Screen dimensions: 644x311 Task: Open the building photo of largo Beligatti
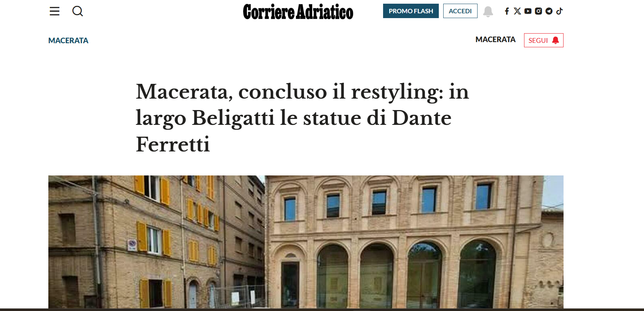click(306, 242)
